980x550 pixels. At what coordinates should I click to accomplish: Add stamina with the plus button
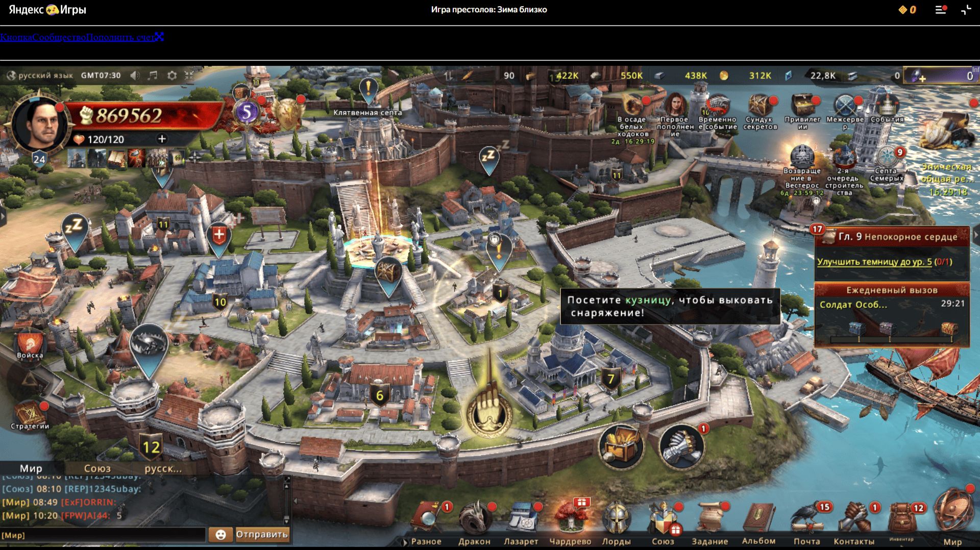162,139
